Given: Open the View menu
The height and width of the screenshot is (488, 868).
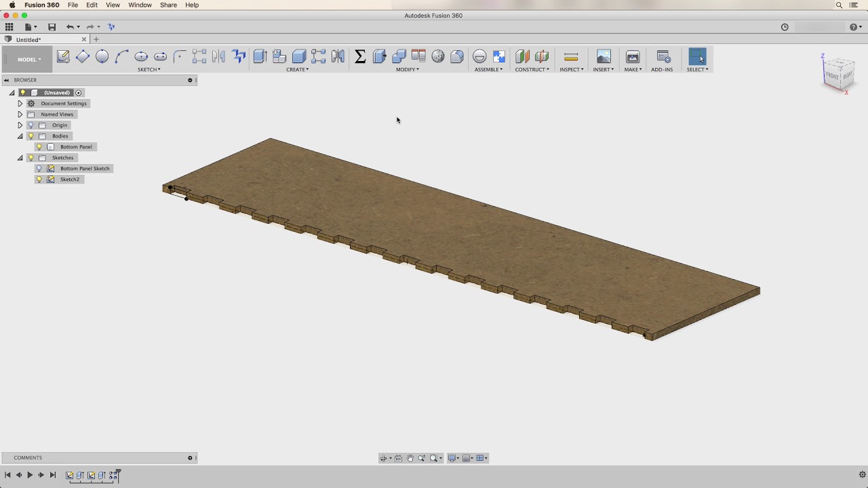Looking at the screenshot, I should point(113,5).
